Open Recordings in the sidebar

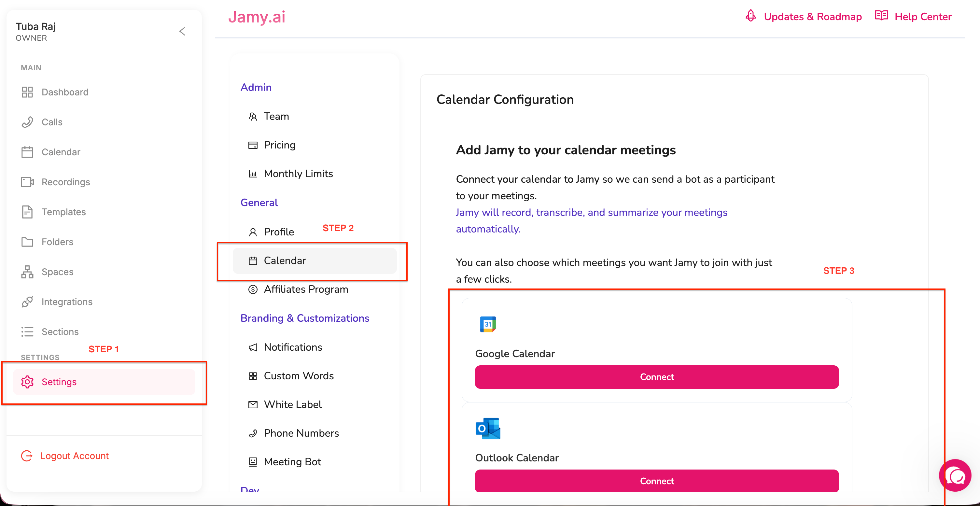[66, 182]
